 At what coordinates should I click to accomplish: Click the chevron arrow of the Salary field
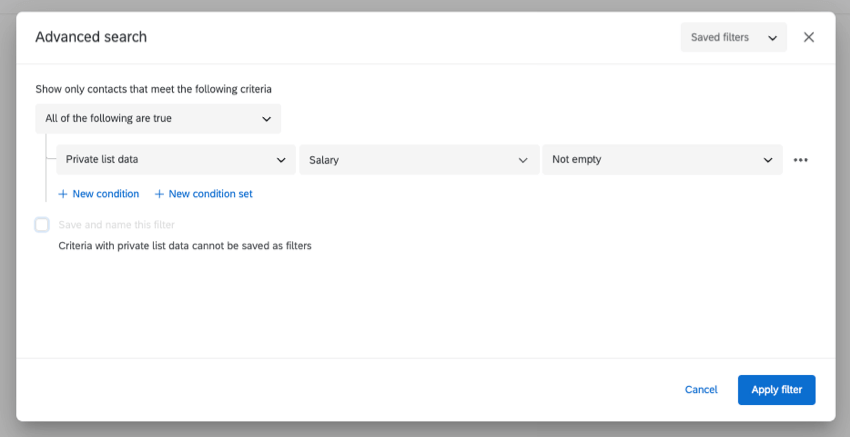coord(523,160)
